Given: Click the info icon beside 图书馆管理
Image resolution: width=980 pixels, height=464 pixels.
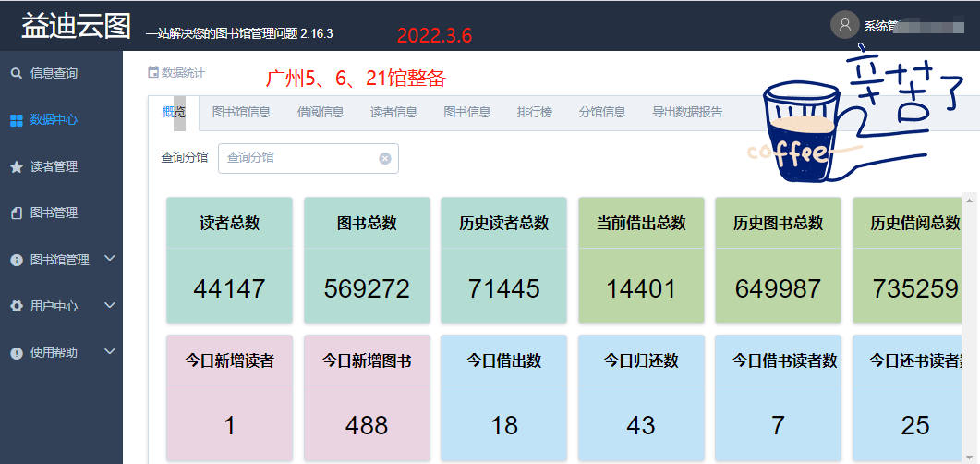Looking at the screenshot, I should point(17,261).
